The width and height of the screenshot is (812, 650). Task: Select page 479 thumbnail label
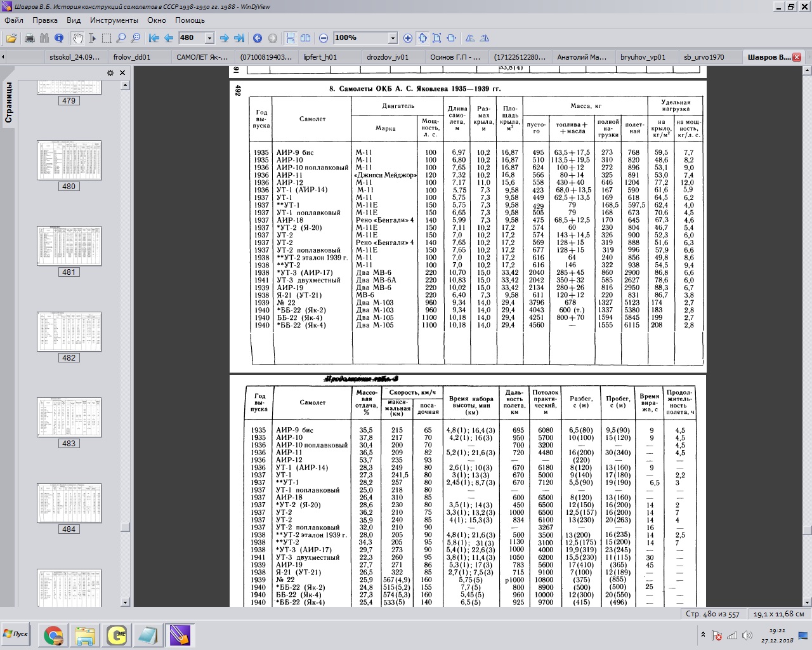coord(69,101)
